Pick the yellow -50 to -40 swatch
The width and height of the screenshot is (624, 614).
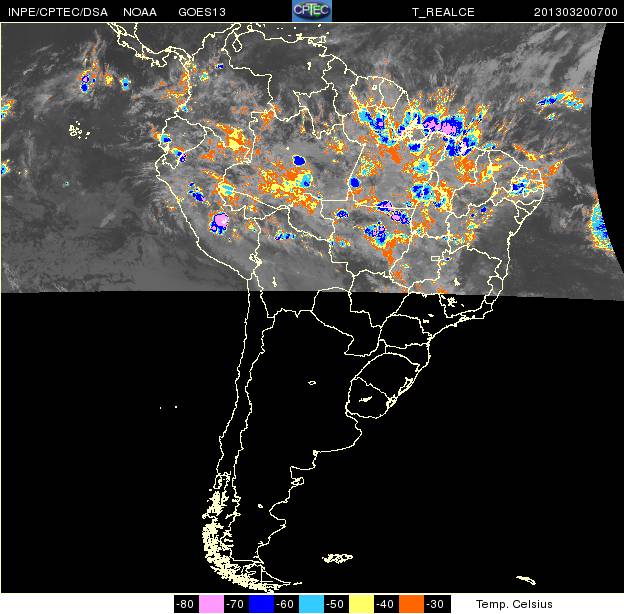coord(361,604)
